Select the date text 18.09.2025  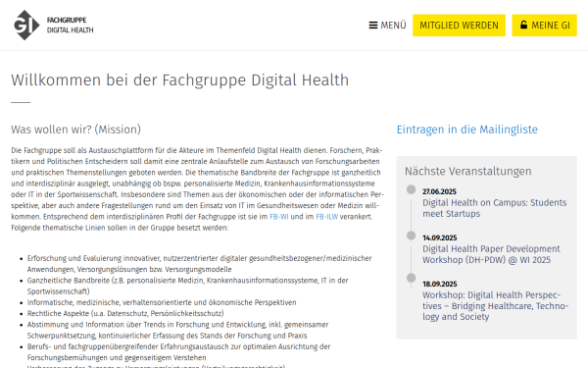pyautogui.click(x=439, y=284)
